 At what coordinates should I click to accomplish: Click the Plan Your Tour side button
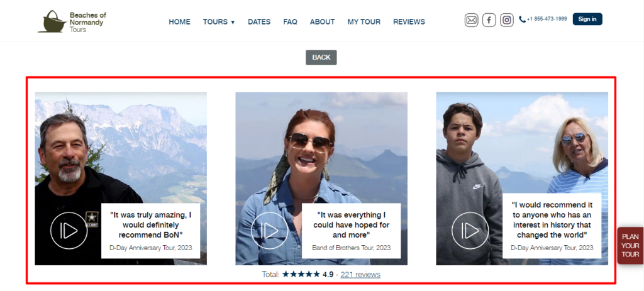(630, 246)
